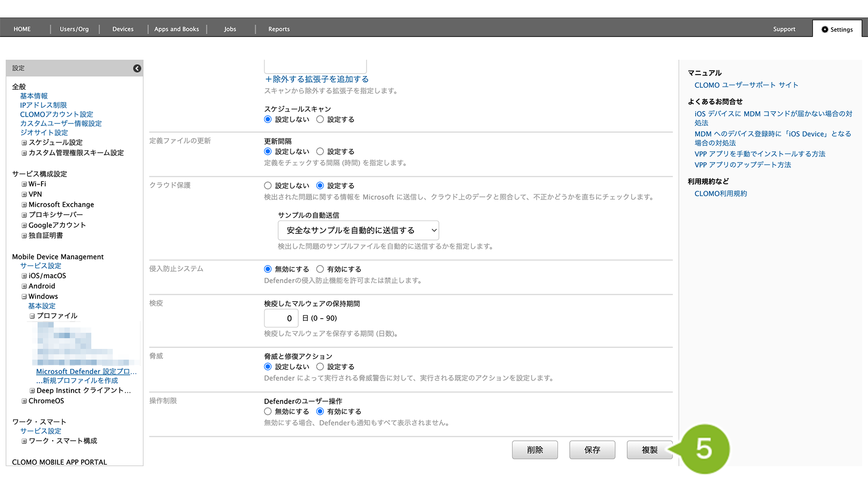Collapse the Windows tree section
The height and width of the screenshot is (488, 868).
24,297
